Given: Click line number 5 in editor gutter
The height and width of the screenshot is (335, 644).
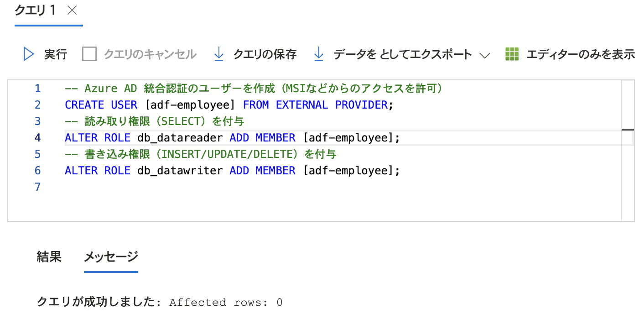Looking at the screenshot, I should [37, 154].
